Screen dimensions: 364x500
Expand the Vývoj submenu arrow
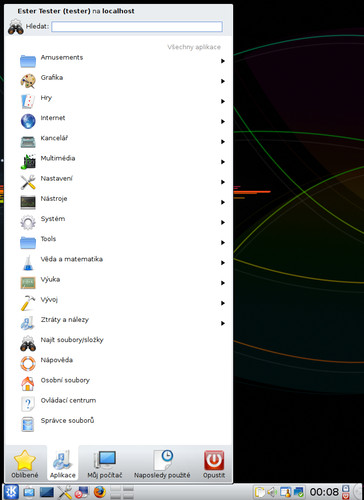[x=223, y=303]
